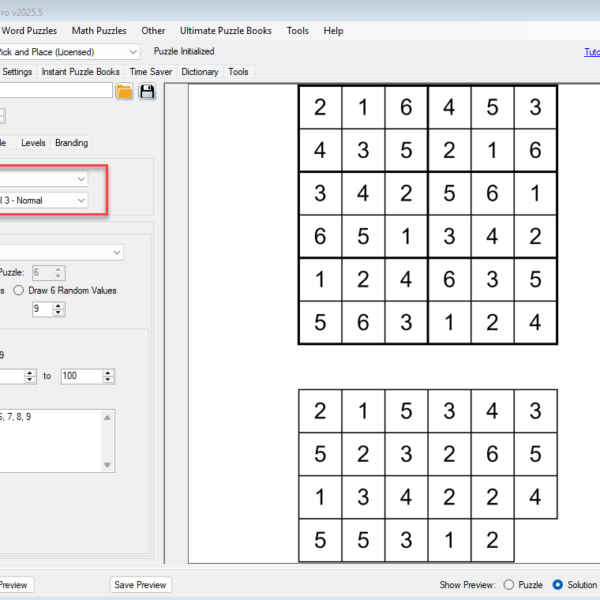Select the Levels tab
This screenshot has height=600, width=600.
(33, 143)
